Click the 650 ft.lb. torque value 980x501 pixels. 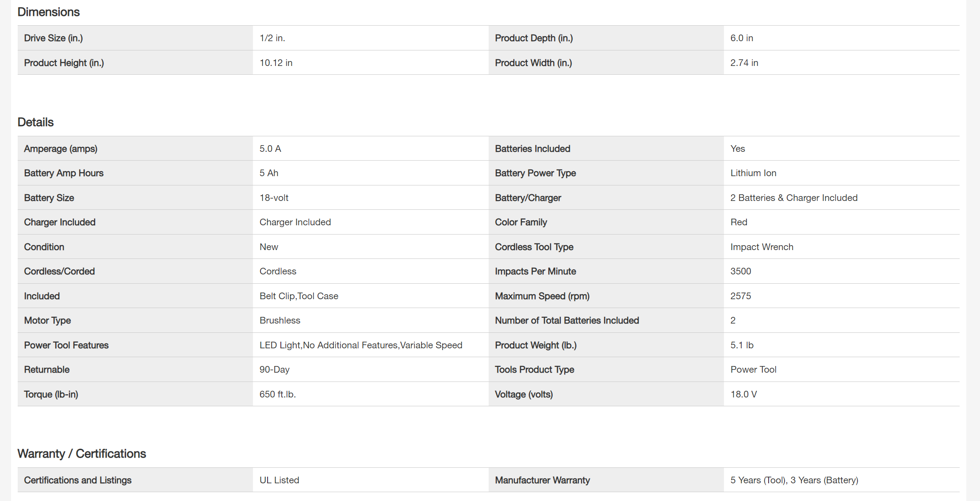coord(278,394)
